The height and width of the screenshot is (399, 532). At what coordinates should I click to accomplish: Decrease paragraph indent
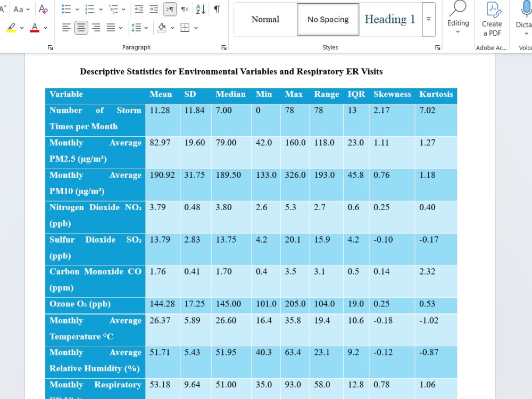click(x=139, y=9)
